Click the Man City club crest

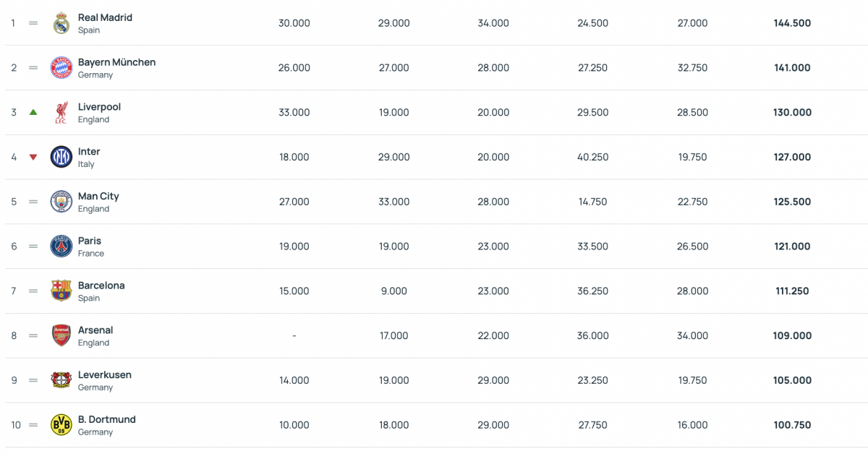(61, 202)
